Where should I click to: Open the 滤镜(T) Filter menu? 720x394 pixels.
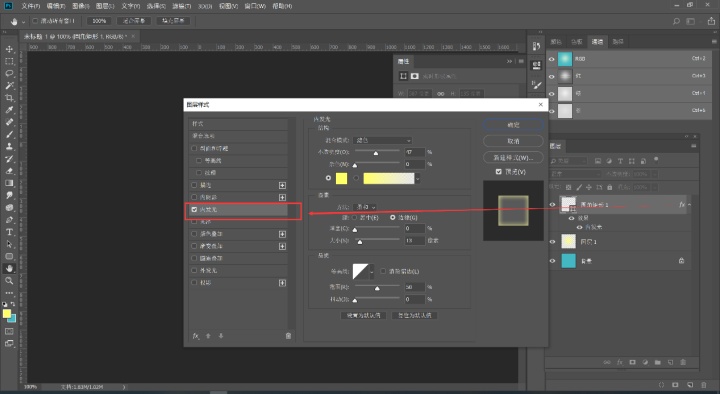[x=181, y=6]
